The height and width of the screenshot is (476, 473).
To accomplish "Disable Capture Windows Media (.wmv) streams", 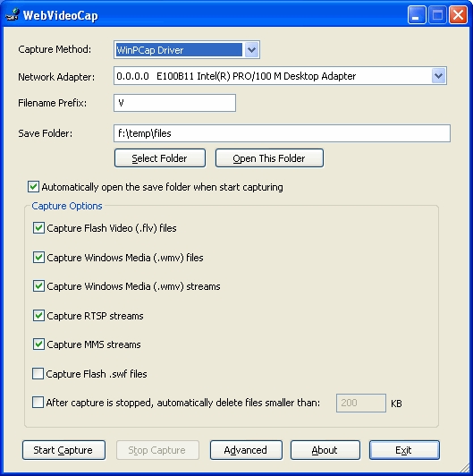I will click(38, 286).
